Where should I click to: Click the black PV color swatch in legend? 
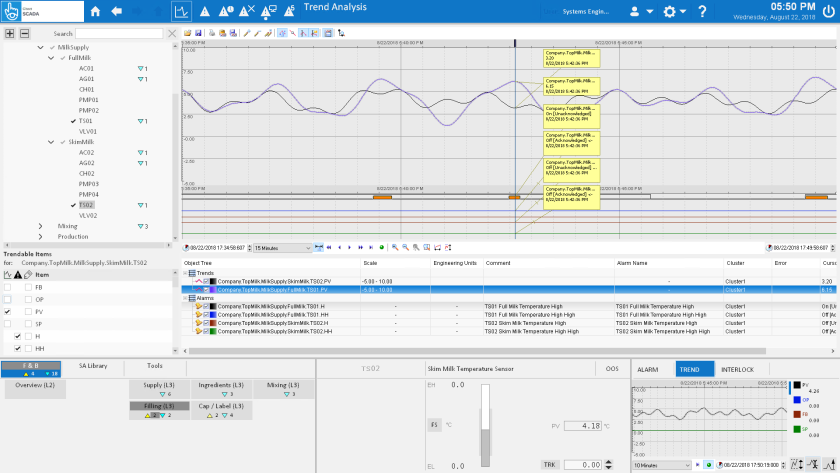point(795,384)
